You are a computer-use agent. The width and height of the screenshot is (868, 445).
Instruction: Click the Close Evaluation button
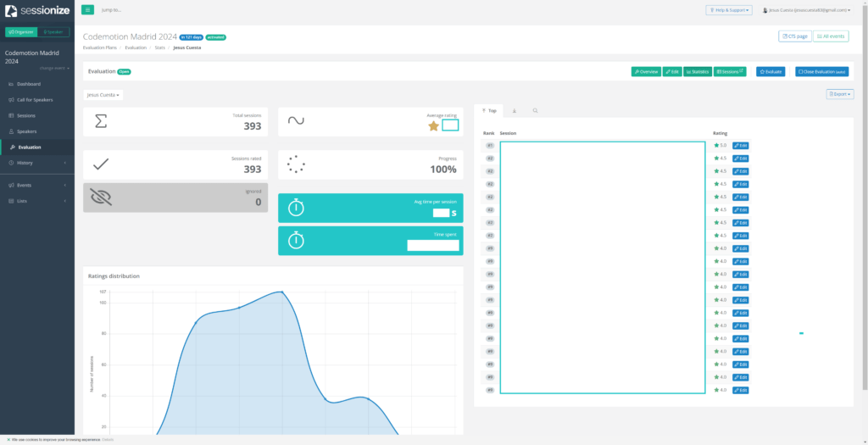[x=821, y=71]
